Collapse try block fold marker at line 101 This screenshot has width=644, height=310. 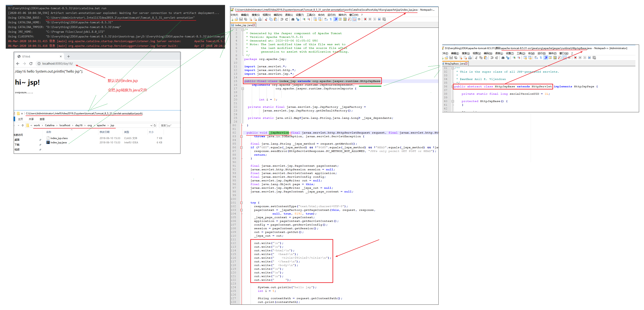pos(241,203)
